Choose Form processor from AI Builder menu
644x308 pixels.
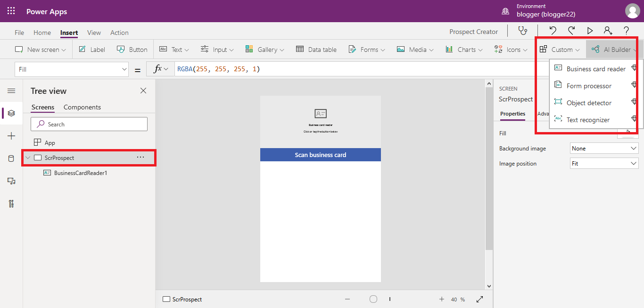[596, 86]
